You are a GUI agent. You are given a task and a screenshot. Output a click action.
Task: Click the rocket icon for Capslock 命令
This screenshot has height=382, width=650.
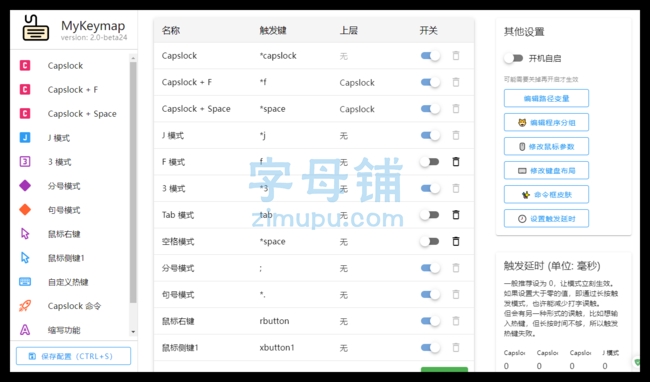25,306
